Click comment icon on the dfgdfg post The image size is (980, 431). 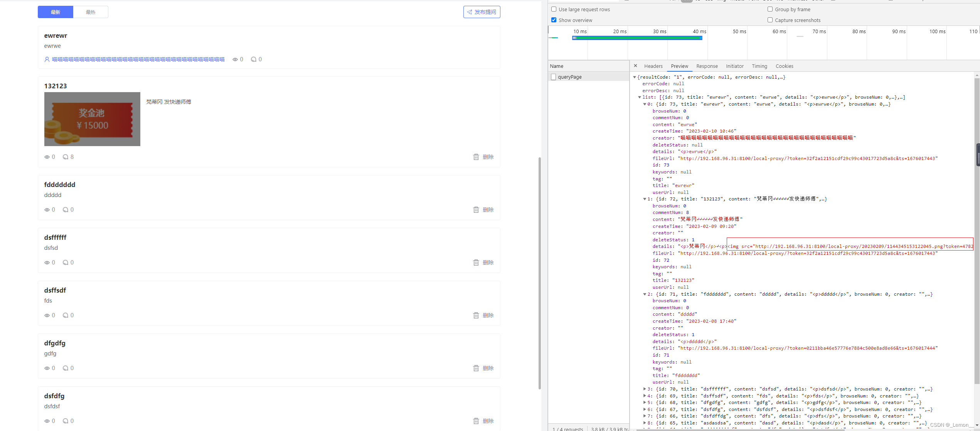click(x=66, y=368)
